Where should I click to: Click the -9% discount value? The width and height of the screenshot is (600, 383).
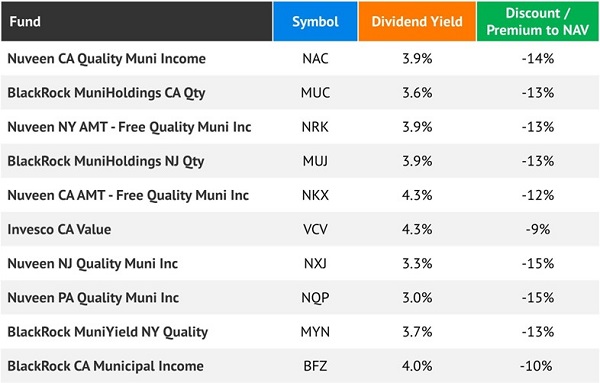[538, 229]
